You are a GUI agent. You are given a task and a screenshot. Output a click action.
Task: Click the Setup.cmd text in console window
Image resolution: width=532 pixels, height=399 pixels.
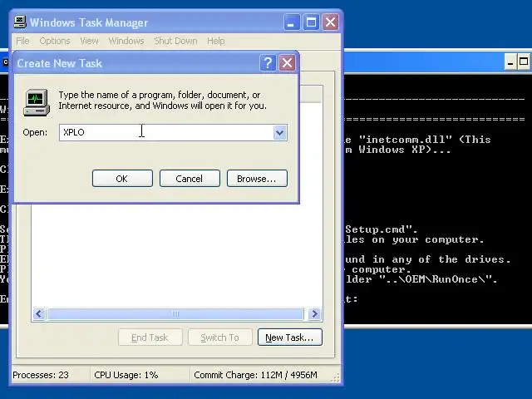(382, 229)
